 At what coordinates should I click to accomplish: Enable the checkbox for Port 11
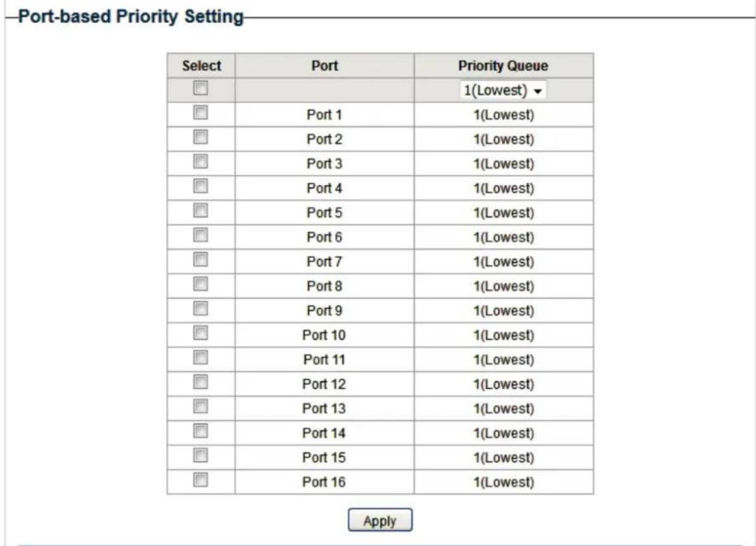pos(201,357)
